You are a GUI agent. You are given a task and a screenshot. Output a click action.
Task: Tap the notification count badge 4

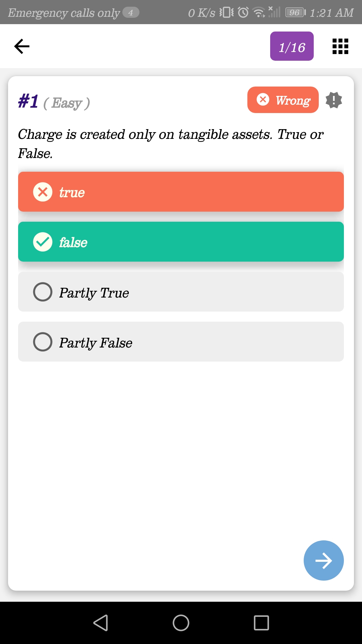[x=131, y=13]
